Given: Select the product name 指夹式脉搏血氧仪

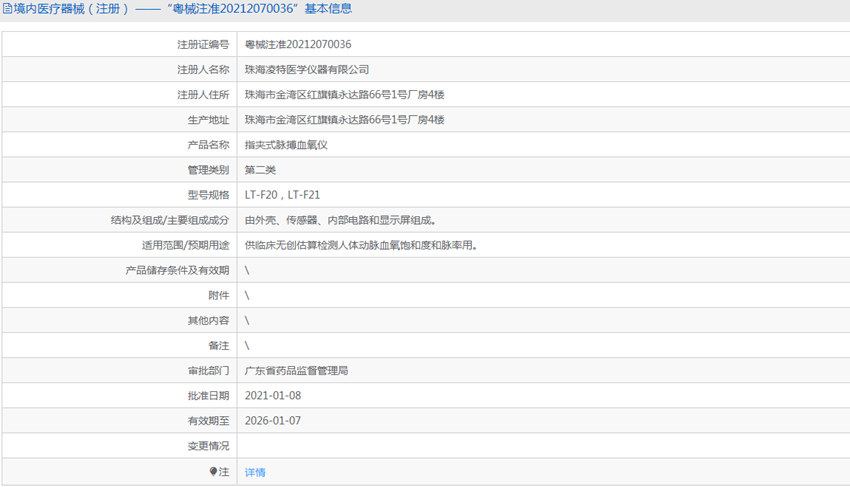Looking at the screenshot, I should (x=286, y=145).
